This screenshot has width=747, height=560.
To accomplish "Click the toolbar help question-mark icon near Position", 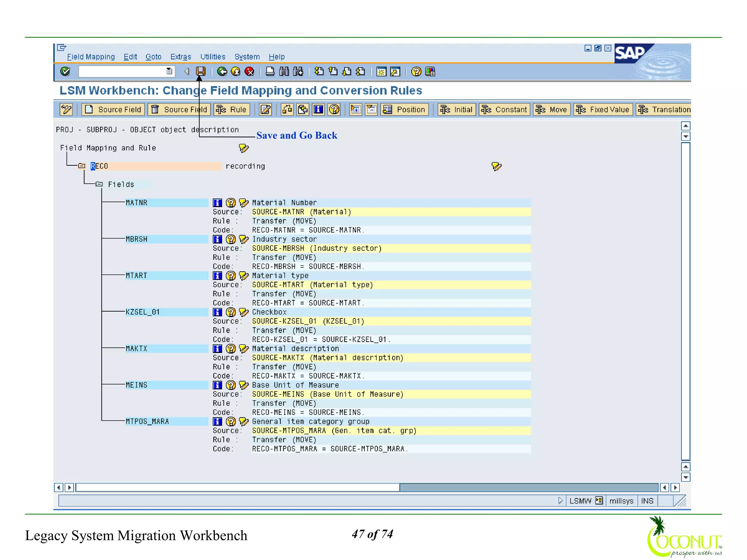I will (x=334, y=109).
